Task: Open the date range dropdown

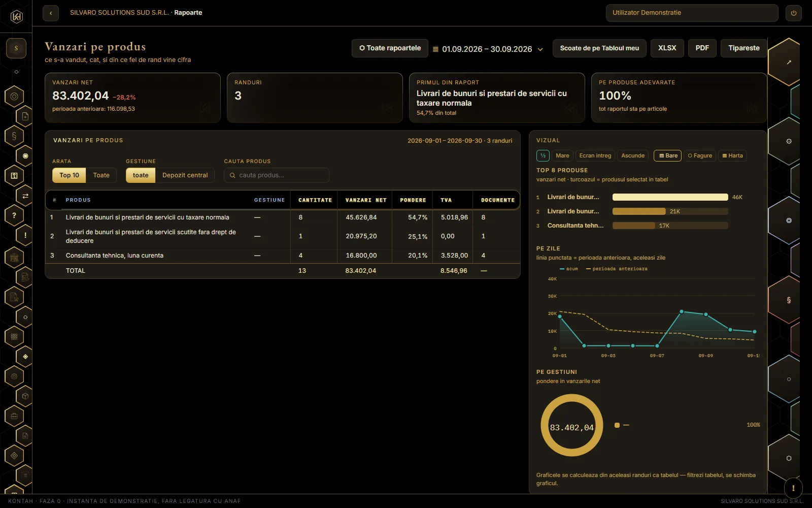Action: [x=488, y=49]
